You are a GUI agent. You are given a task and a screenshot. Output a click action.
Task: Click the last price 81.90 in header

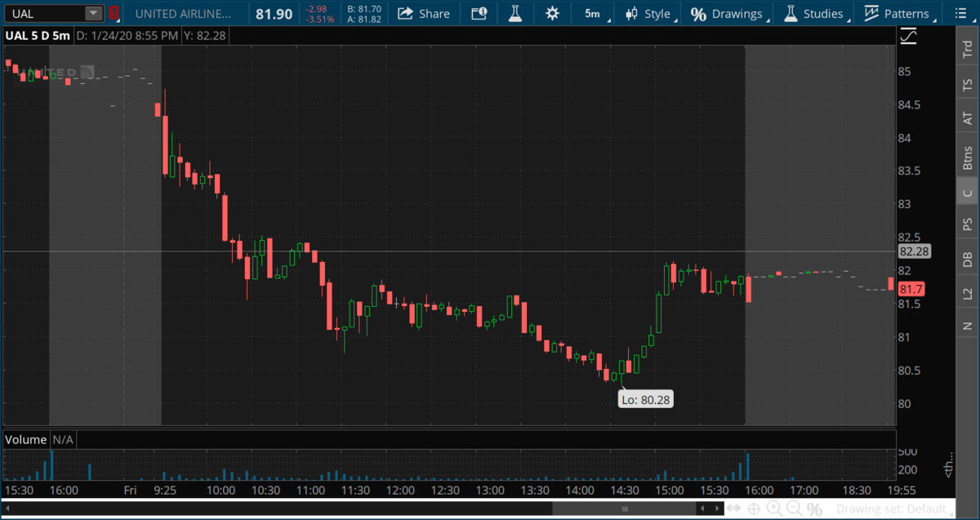pyautogui.click(x=273, y=14)
